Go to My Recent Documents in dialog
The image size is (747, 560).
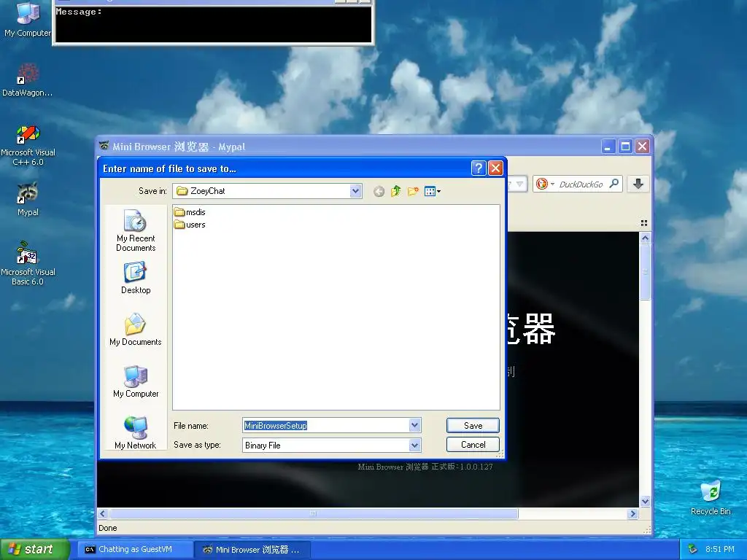click(x=136, y=230)
